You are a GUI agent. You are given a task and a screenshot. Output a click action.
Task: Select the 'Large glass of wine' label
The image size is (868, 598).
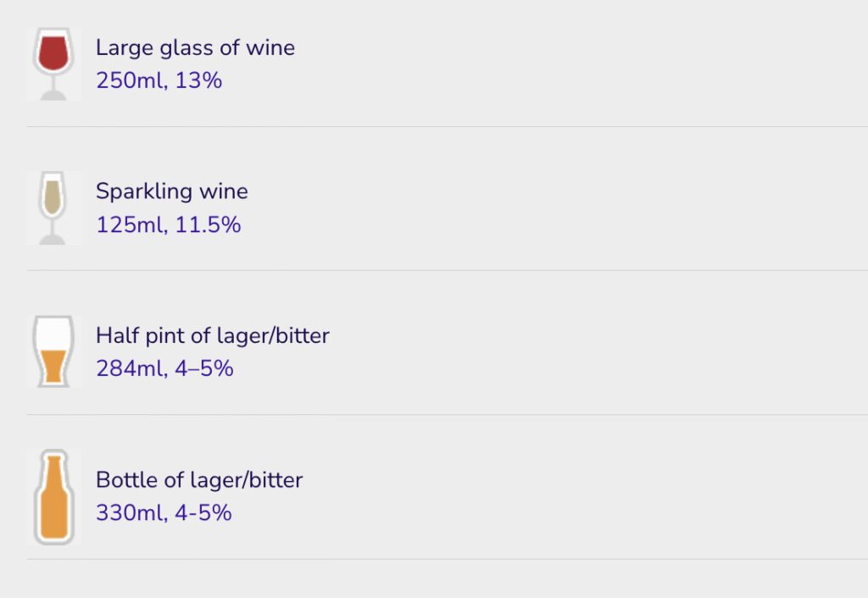click(196, 47)
